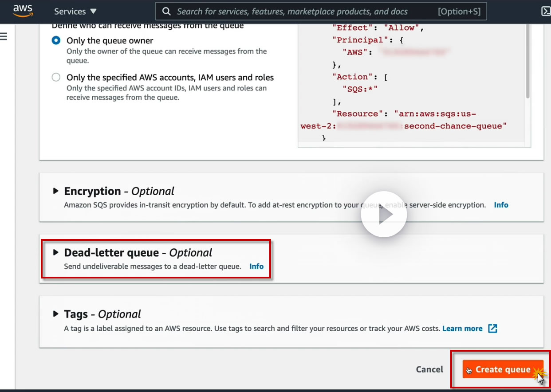Viewport: 551px width, 392px height.
Task: Click the external link icon beside Learn more
Action: tap(492, 329)
